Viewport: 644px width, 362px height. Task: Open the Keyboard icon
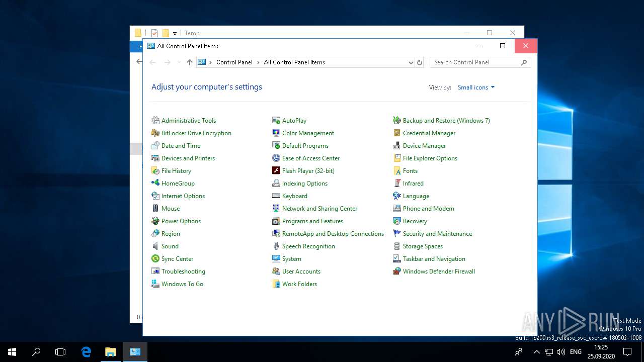[276, 196]
